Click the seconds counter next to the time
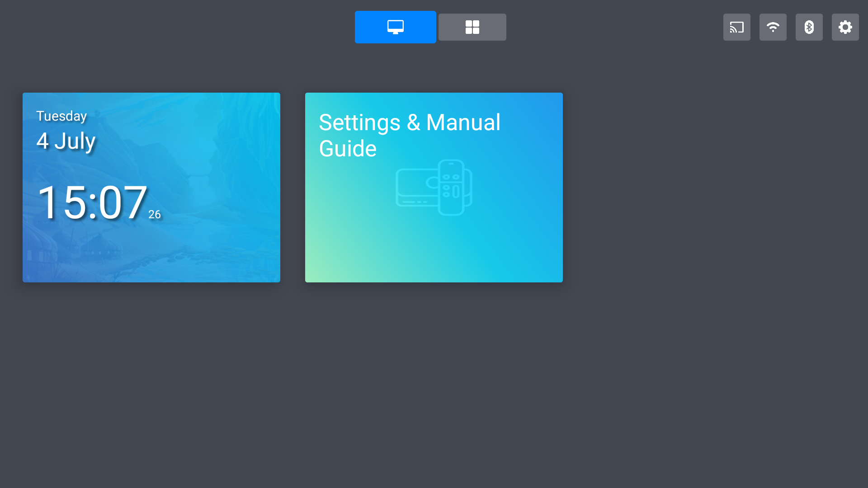 coord(154,215)
